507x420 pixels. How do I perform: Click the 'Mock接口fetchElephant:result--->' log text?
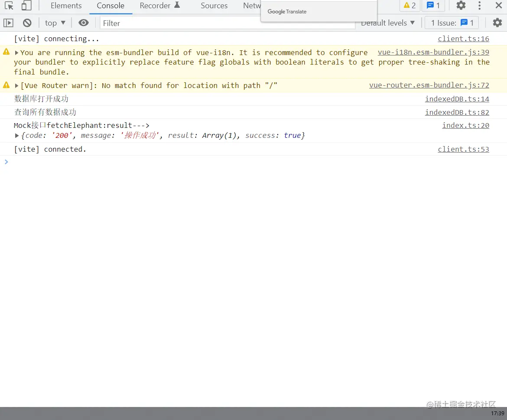pyautogui.click(x=81, y=125)
